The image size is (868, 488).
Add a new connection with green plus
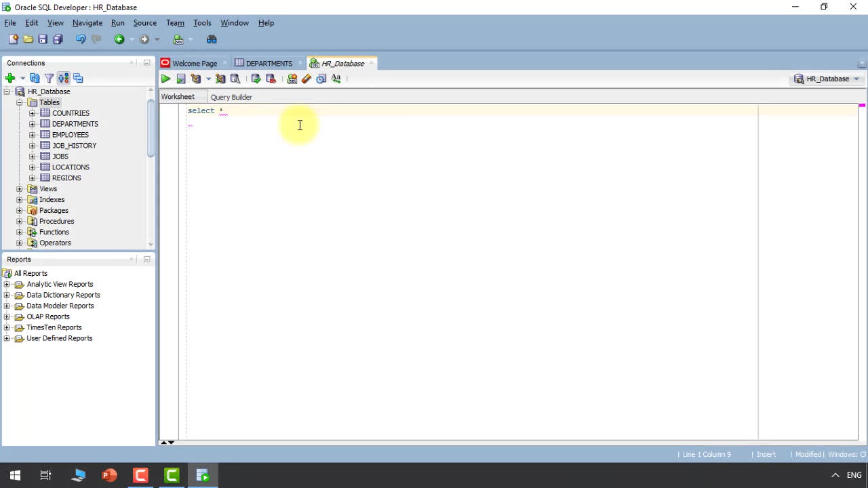[x=10, y=78]
